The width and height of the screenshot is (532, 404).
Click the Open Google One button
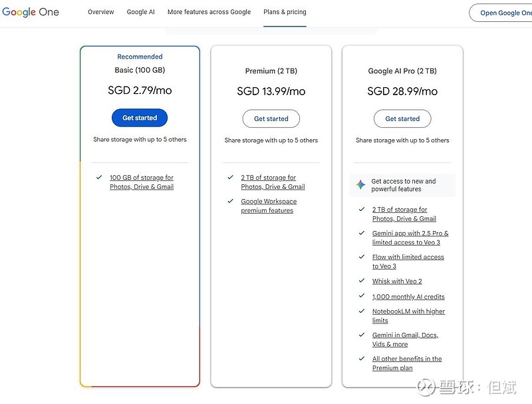click(501, 13)
